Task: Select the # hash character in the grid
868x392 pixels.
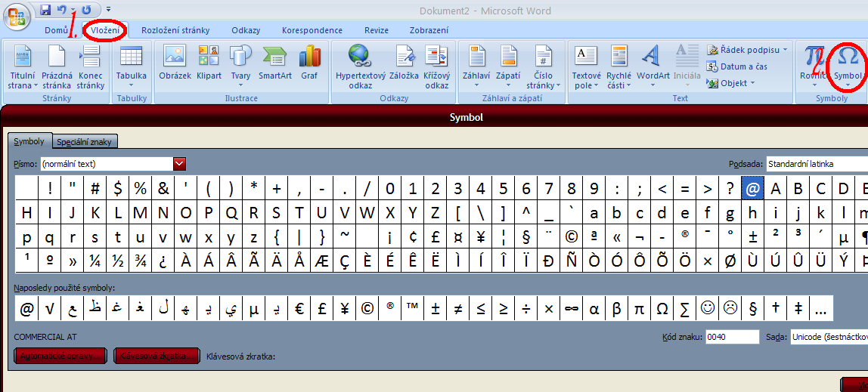Action: click(x=95, y=188)
